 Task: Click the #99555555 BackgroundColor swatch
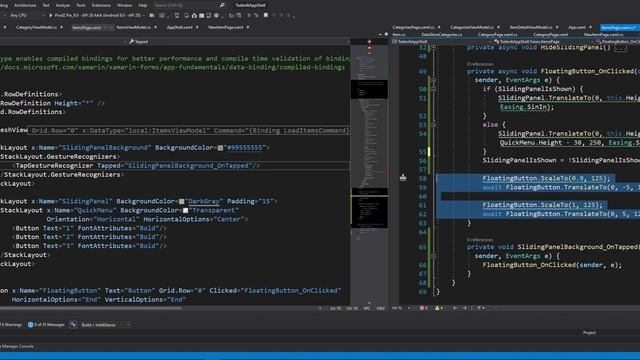click(x=220, y=148)
